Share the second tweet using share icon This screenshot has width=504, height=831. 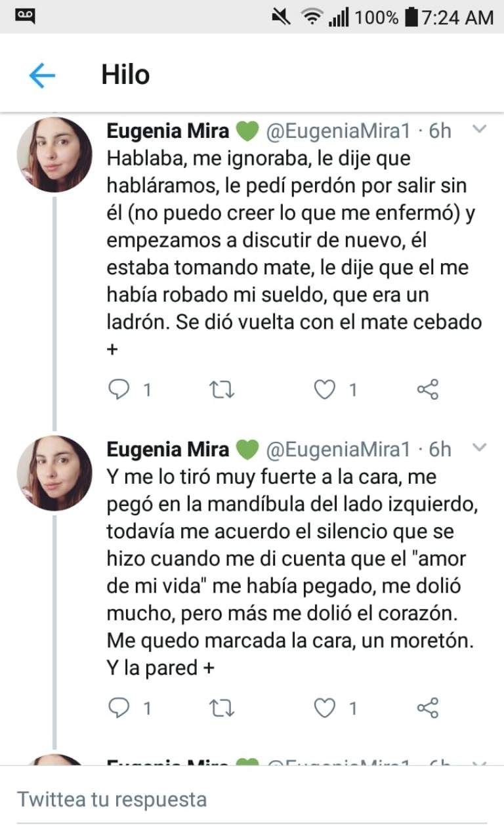click(427, 708)
